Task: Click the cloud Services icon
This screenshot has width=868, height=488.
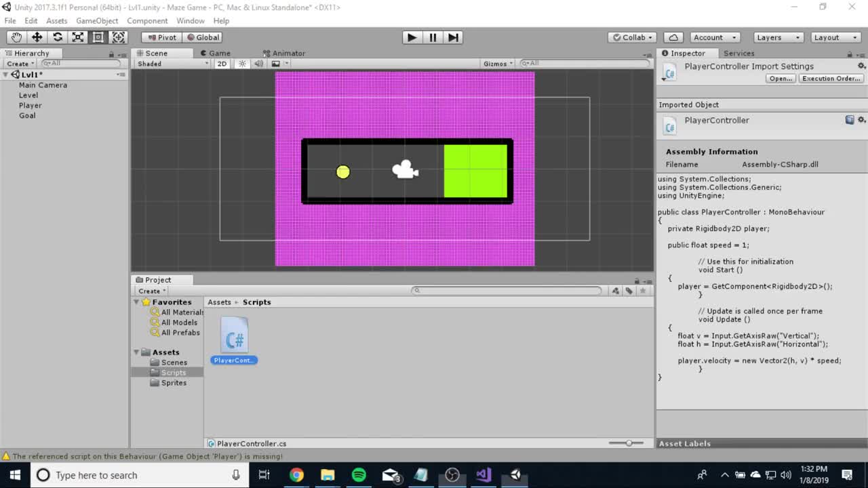Action: tap(673, 37)
